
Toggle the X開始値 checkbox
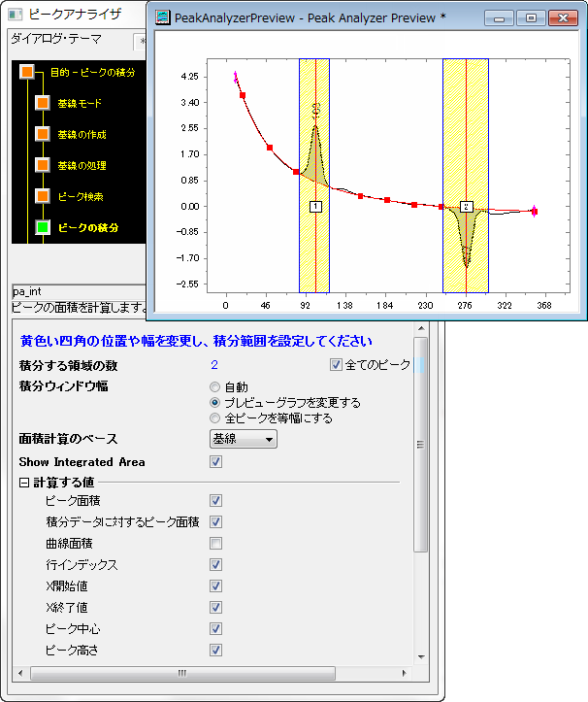tap(215, 585)
